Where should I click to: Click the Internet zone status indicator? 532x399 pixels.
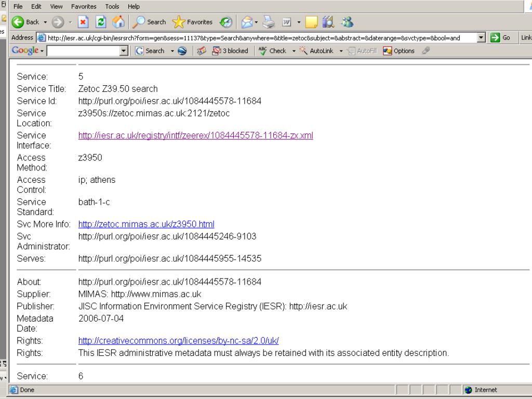point(482,390)
